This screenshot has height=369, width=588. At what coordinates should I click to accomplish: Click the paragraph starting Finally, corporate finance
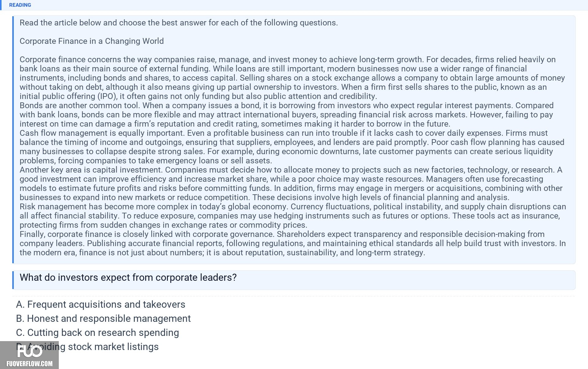tap(292, 243)
